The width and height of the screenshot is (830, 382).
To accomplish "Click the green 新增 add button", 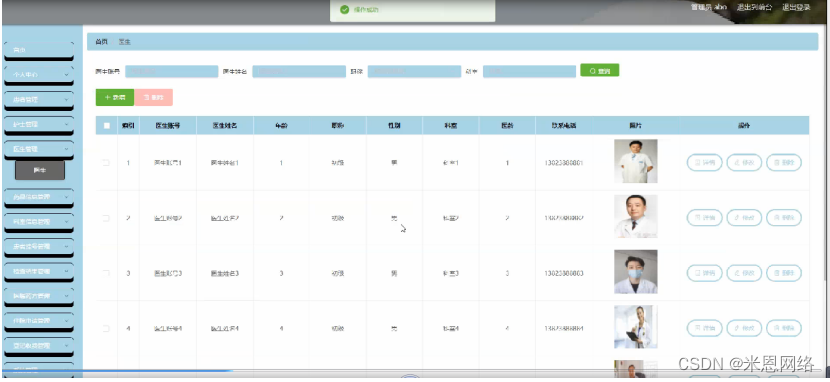I will [115, 97].
